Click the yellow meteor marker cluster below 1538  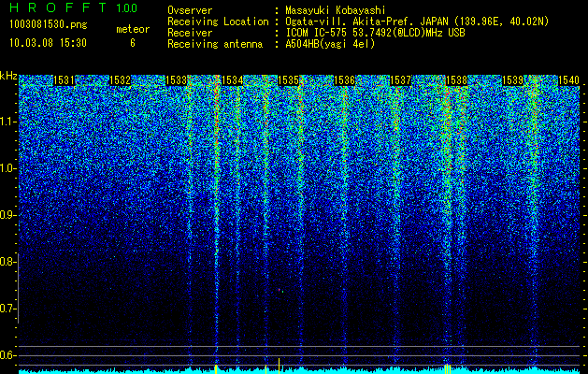[x=447, y=368]
